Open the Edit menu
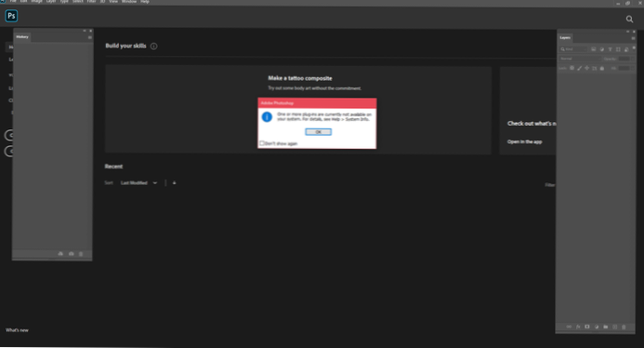The image size is (644, 348). point(24,2)
